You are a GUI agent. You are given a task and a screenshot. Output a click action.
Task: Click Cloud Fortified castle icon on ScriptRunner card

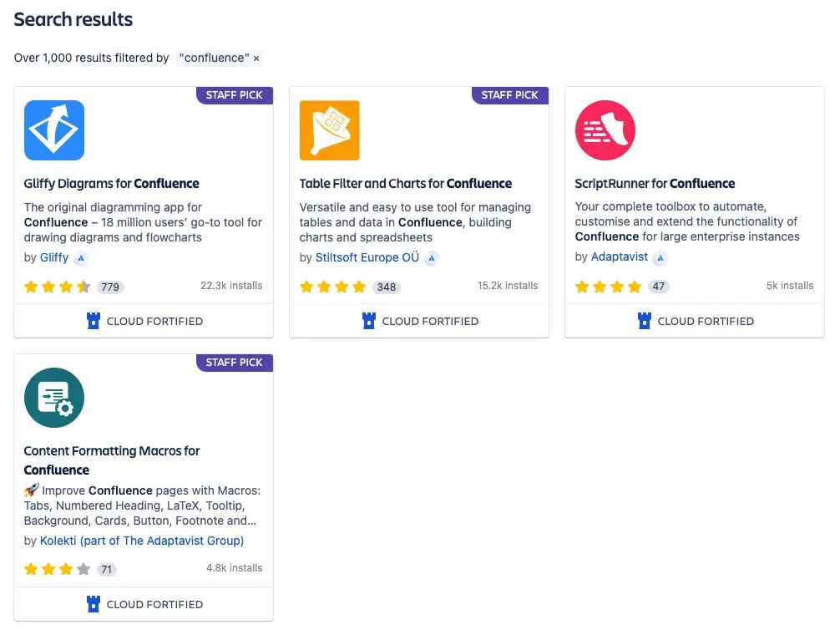click(645, 321)
